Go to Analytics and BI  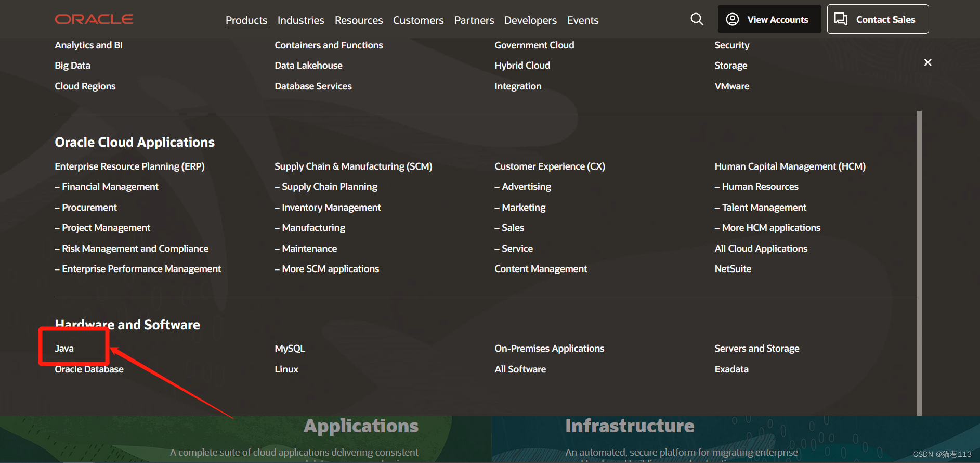click(x=89, y=45)
